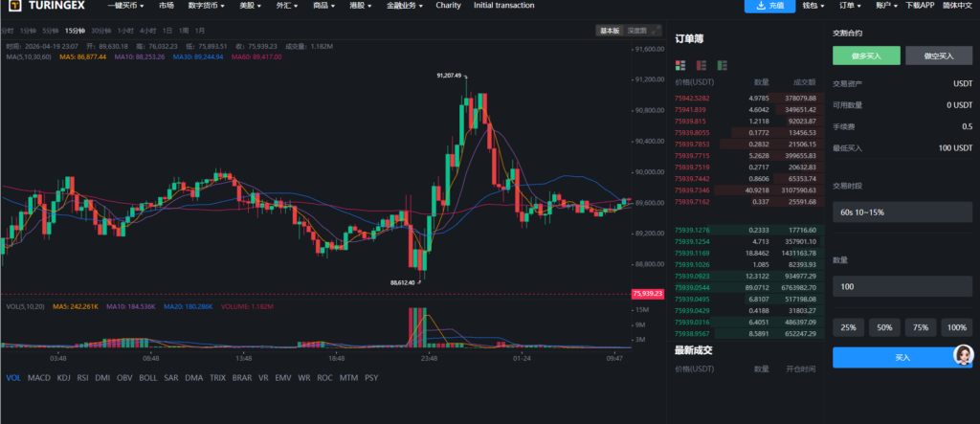
Task: Open the 60s 10~15% trading period selector
Action: pos(902,212)
